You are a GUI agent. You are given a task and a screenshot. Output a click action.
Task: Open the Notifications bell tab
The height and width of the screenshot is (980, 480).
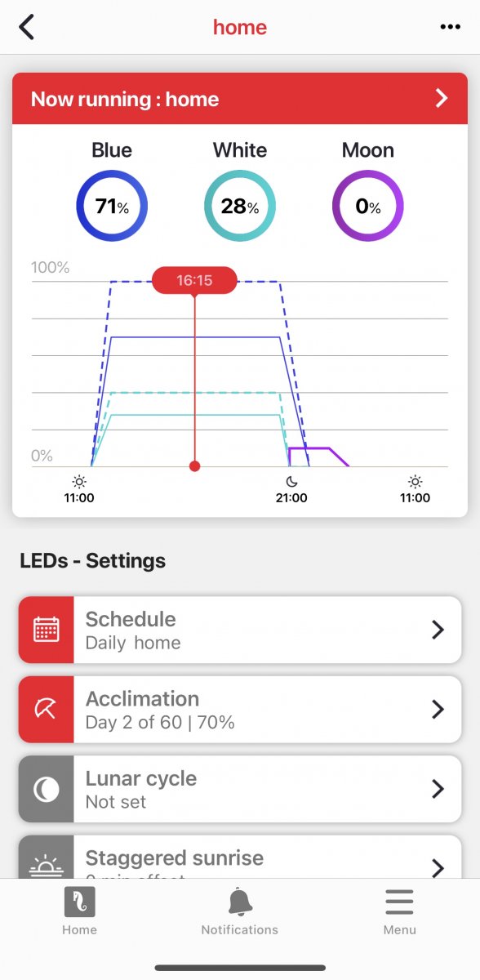pos(240,911)
